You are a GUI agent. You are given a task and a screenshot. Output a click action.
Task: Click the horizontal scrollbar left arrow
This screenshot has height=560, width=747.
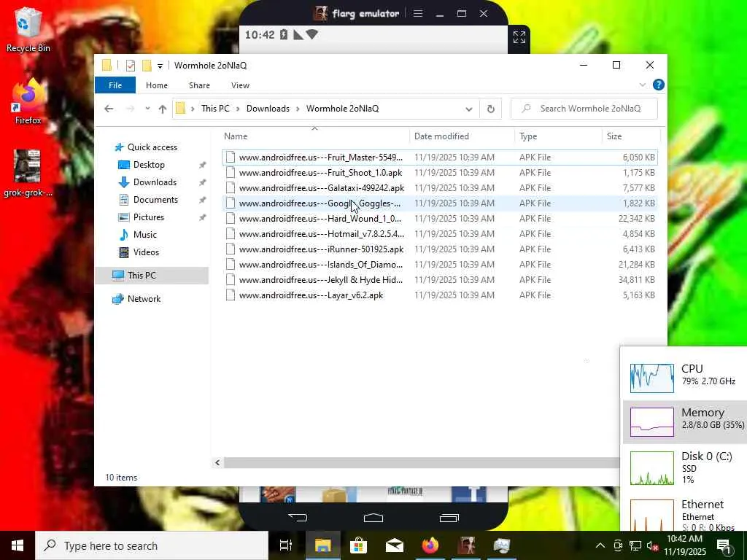(217, 462)
